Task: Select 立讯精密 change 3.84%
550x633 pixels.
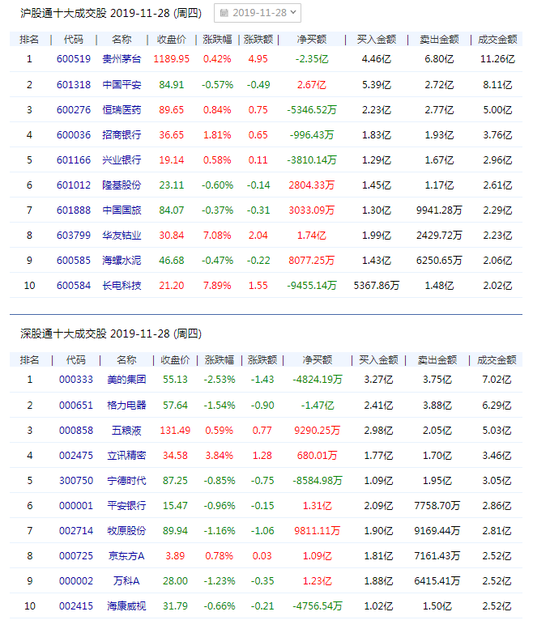Action: tap(219, 455)
